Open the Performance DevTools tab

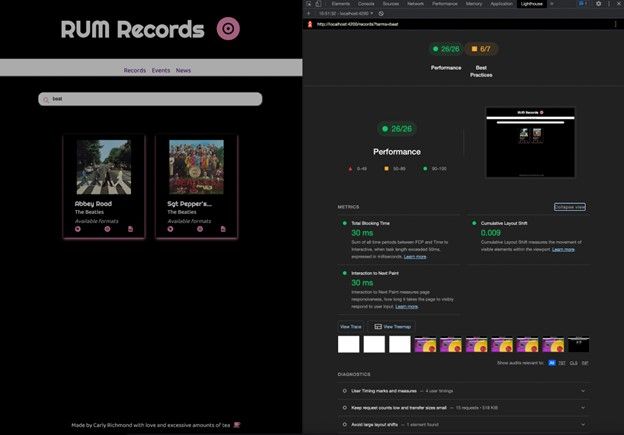[445, 4]
